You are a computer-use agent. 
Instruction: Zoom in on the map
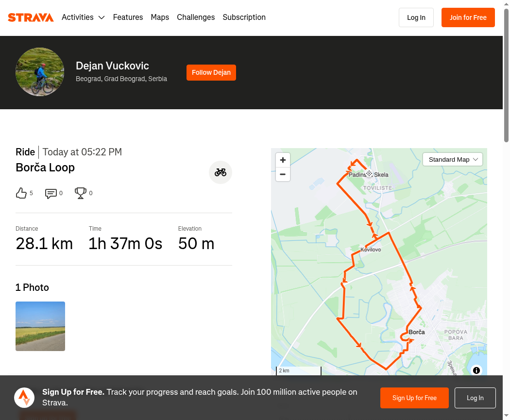pos(283,160)
